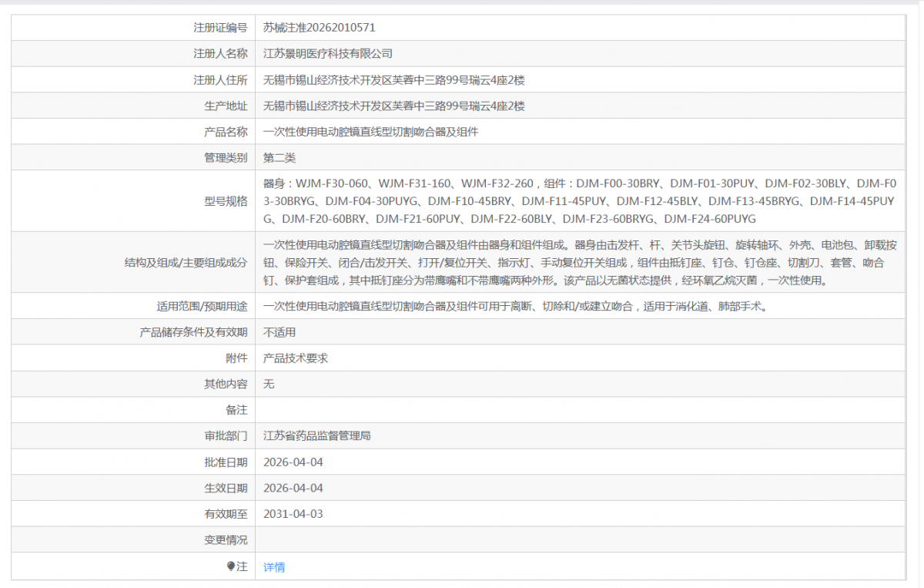
Task: Select the 2026-04-04 value beside 批准日期
Action: [x=293, y=462]
